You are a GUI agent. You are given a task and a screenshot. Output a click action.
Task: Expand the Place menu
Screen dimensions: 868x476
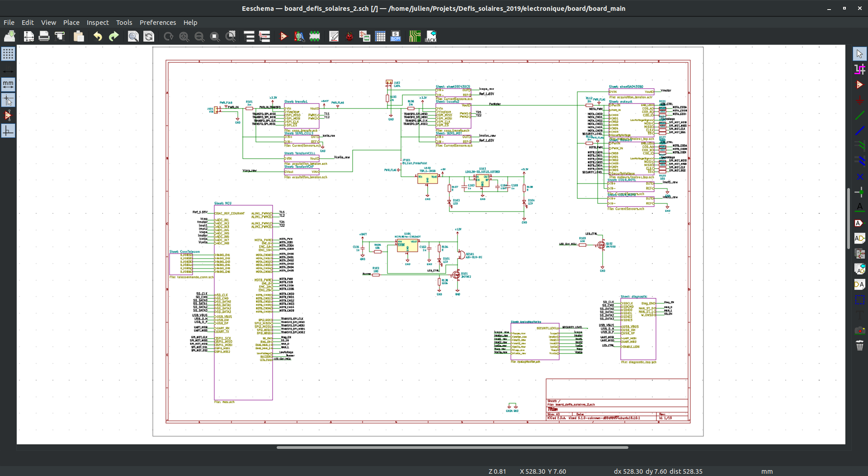[x=71, y=22]
